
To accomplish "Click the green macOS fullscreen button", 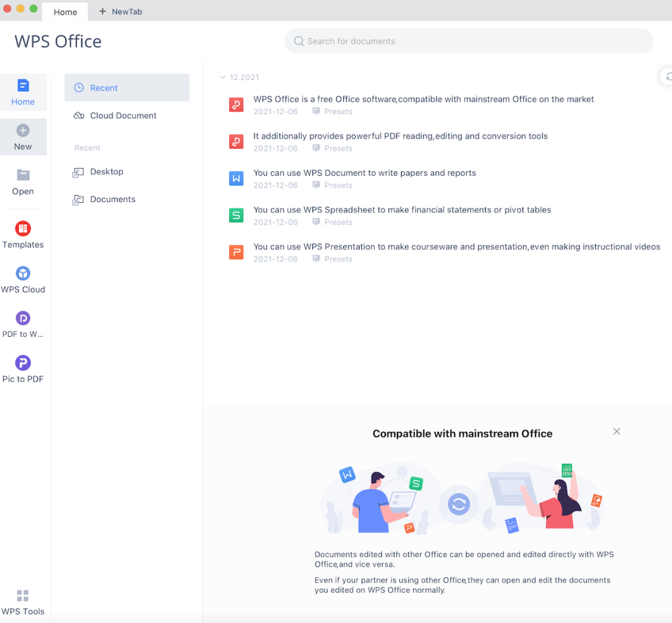I will [33, 8].
